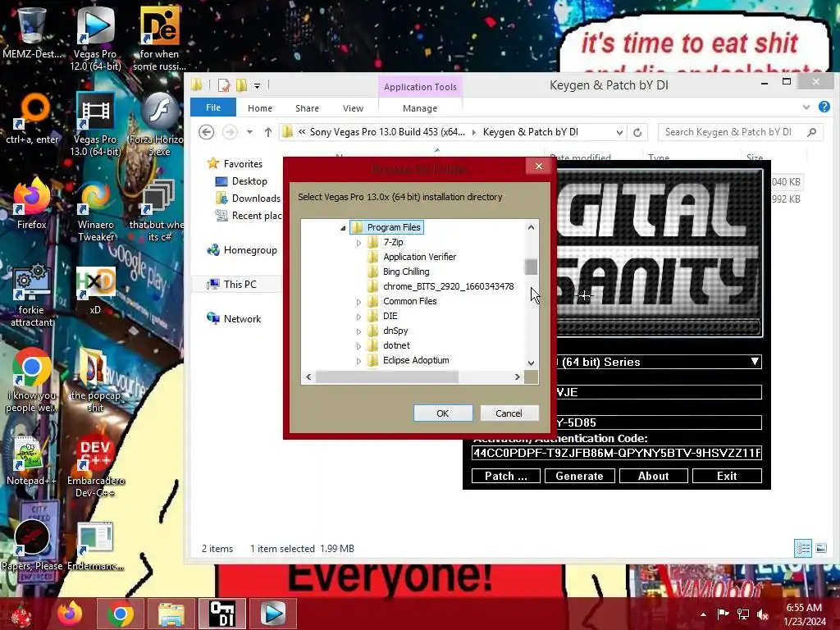Expand the 7-Zip folder node
This screenshot has height=630, width=840.
click(358, 243)
